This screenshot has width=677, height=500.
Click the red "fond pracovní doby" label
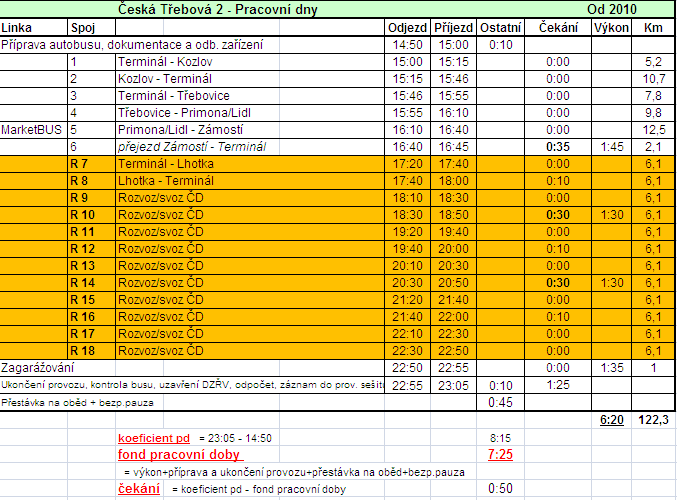(180, 455)
